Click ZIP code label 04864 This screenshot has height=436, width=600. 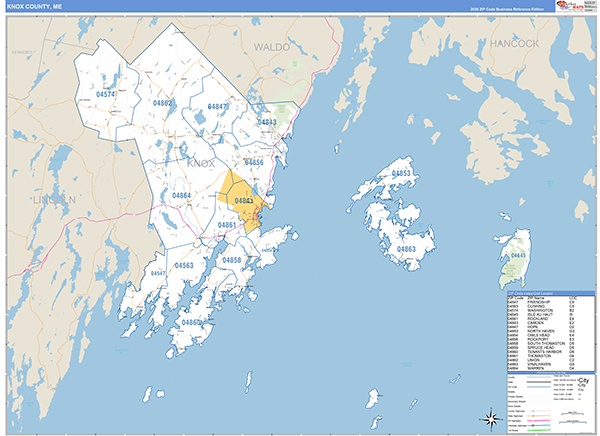tap(181, 196)
